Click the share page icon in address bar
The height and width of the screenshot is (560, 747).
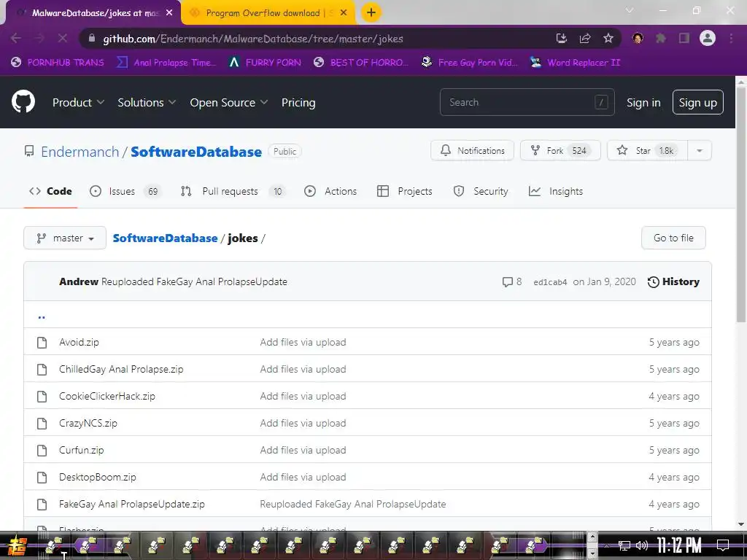click(585, 38)
